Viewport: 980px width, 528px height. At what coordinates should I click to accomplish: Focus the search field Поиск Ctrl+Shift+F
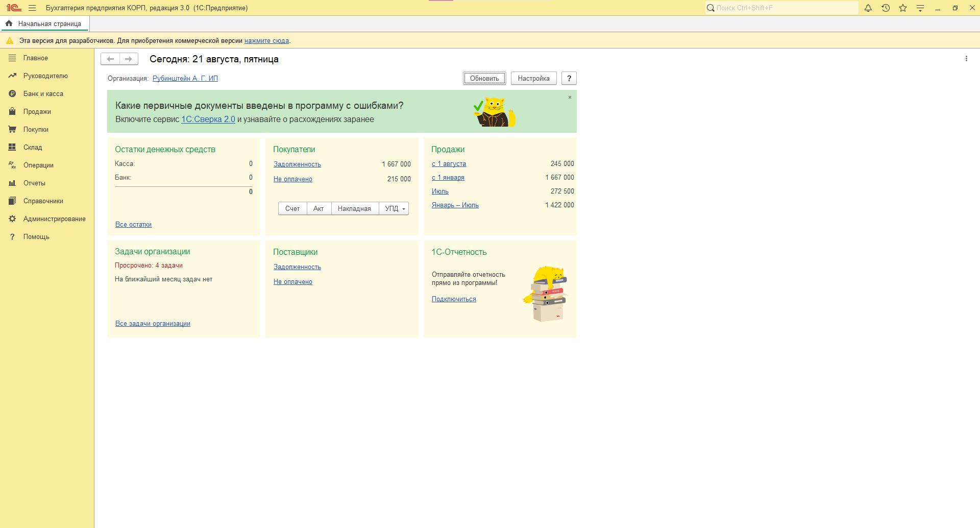781,8
